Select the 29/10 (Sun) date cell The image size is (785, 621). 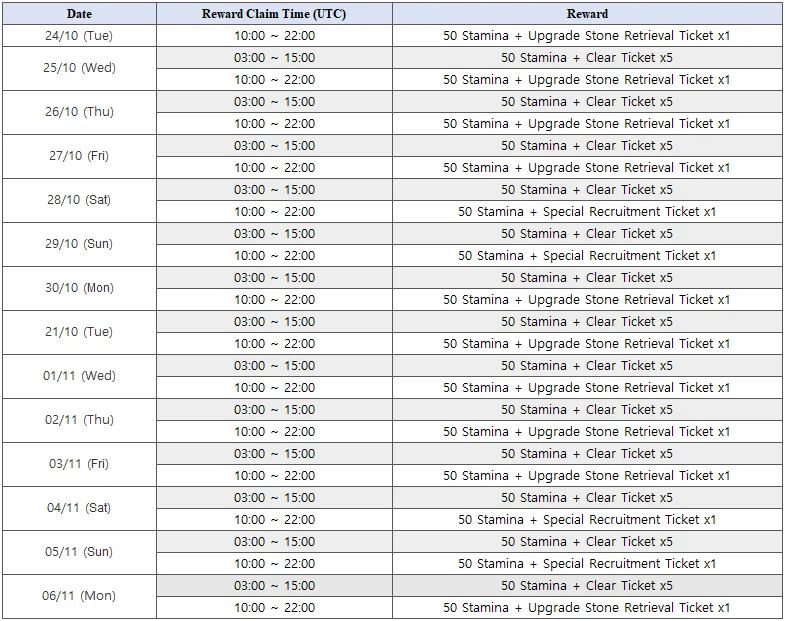point(79,244)
